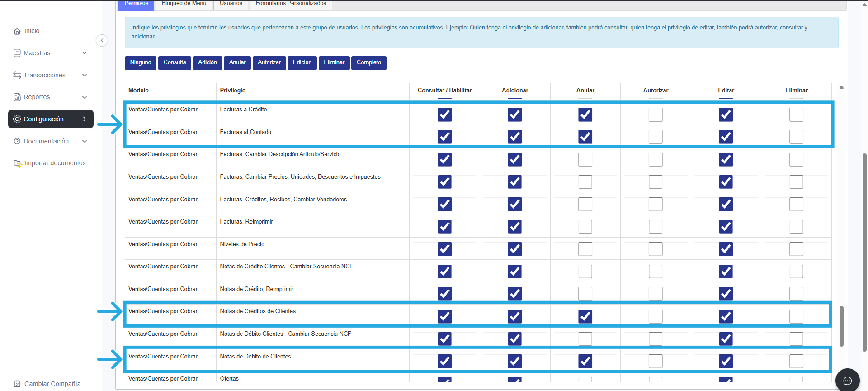Click the permissions table vertical scrollbar
The image size is (868, 391).
[x=841, y=326]
